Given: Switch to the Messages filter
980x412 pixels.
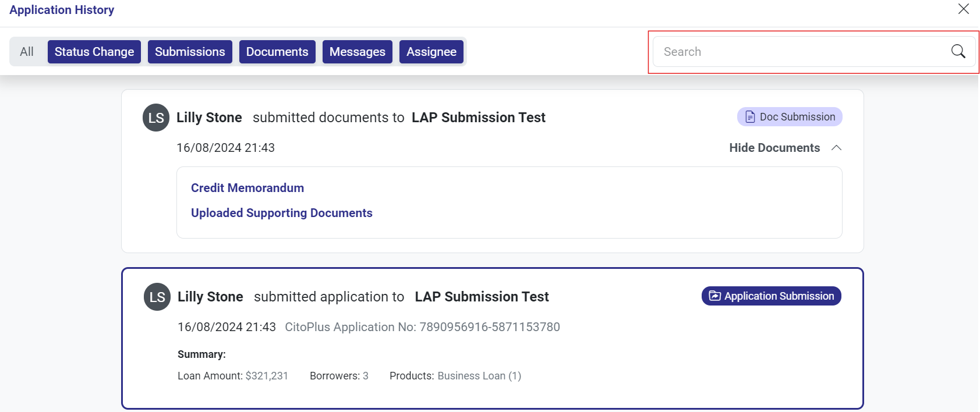Looking at the screenshot, I should click(x=358, y=52).
